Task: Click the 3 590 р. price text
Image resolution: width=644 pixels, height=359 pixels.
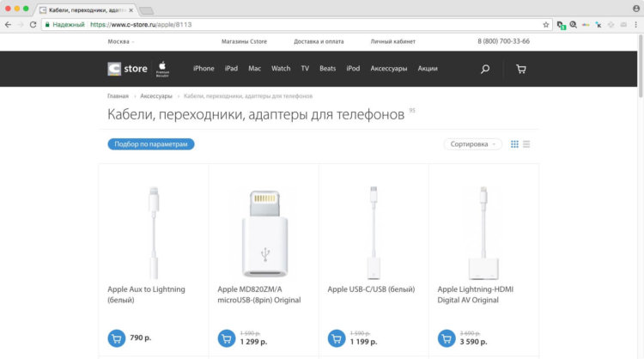Action: tap(473, 342)
